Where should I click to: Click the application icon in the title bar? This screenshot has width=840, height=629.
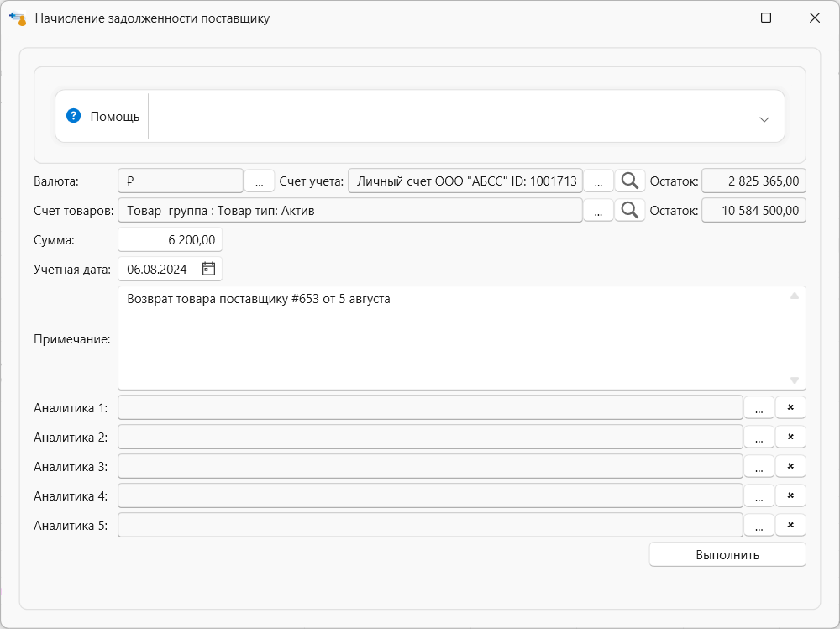(18, 18)
